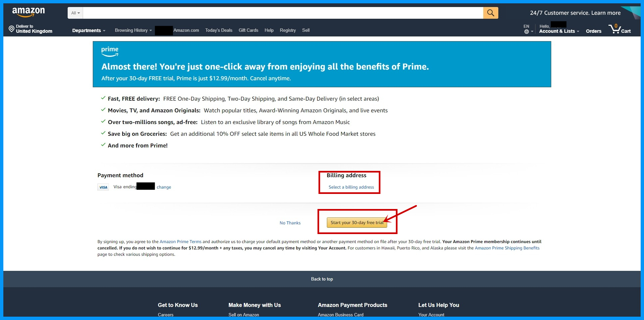The image size is (644, 320).
Task: Decline with the No Thanks link
Action: pyautogui.click(x=290, y=223)
